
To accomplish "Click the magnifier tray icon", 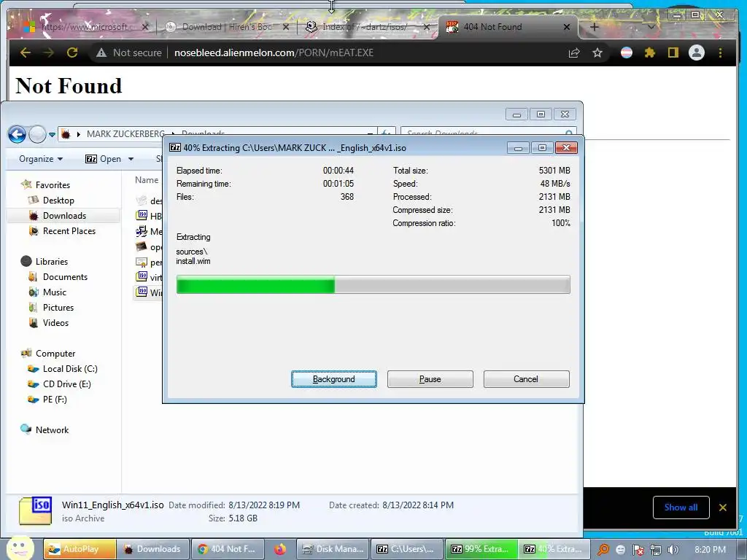I will coord(603,550).
